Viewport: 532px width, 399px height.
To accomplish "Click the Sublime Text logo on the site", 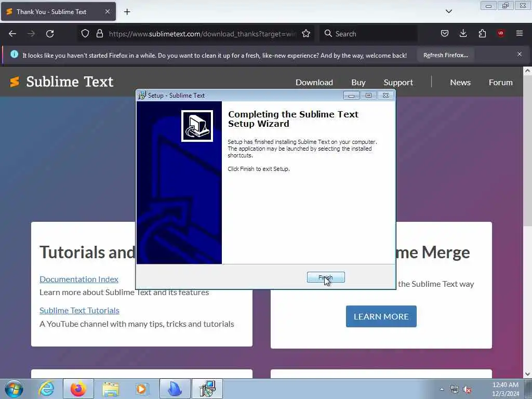I will coord(61,82).
